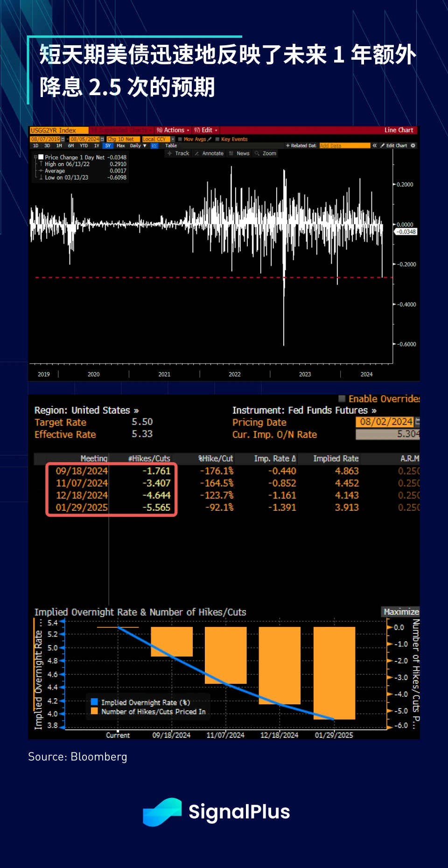This screenshot has height=868, width=448.
Task: Click Maximize on the implied rate chart
Action: (x=401, y=611)
